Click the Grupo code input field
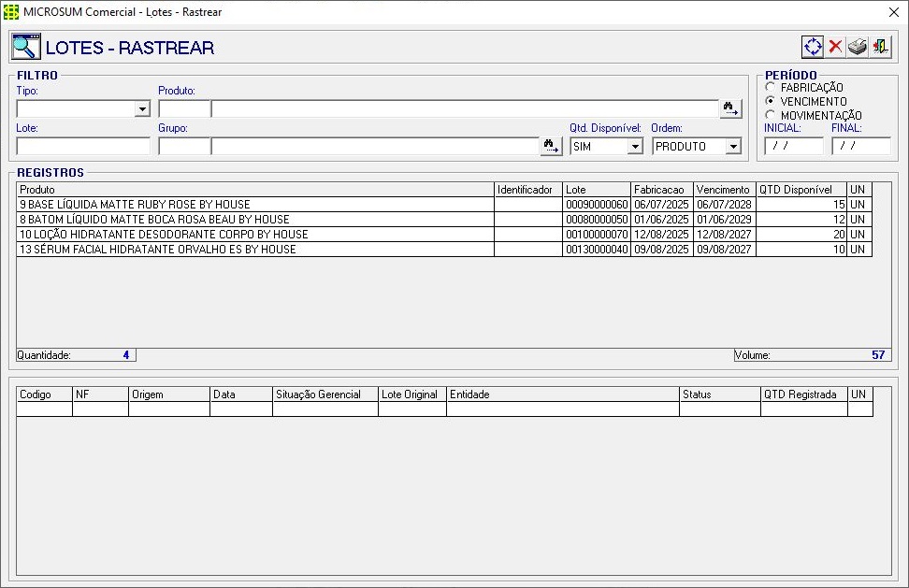Screen dimensions: 909x588 coord(184,147)
